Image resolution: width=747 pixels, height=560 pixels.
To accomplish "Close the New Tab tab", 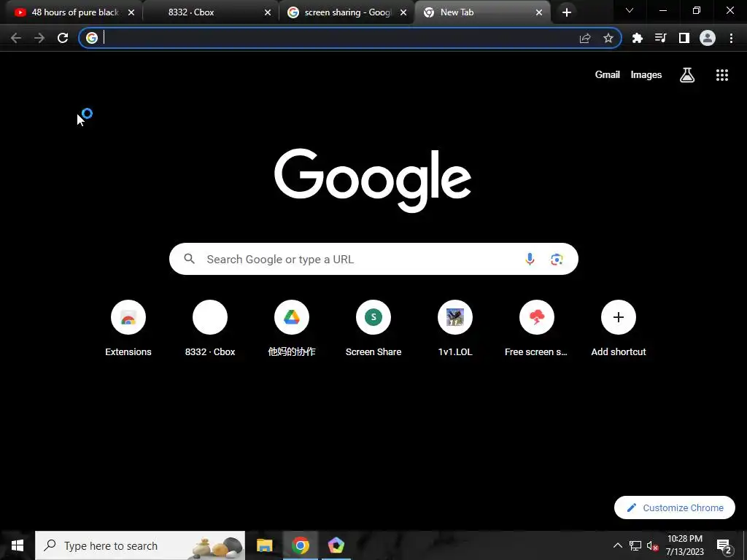I will (x=539, y=12).
